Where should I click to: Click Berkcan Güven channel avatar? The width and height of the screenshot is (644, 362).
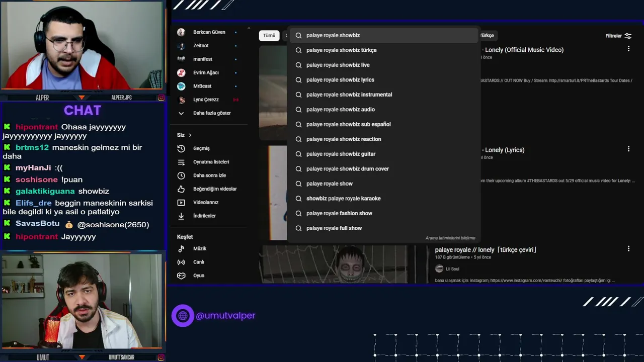(181, 32)
